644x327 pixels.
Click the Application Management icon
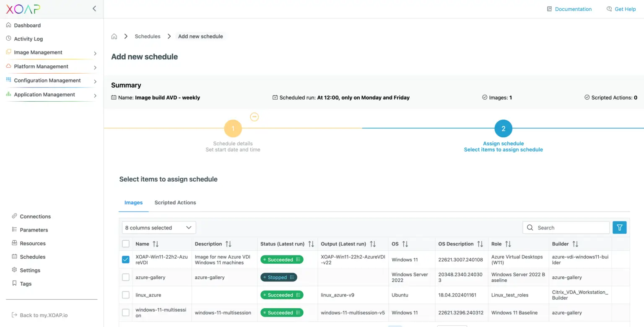(9, 94)
